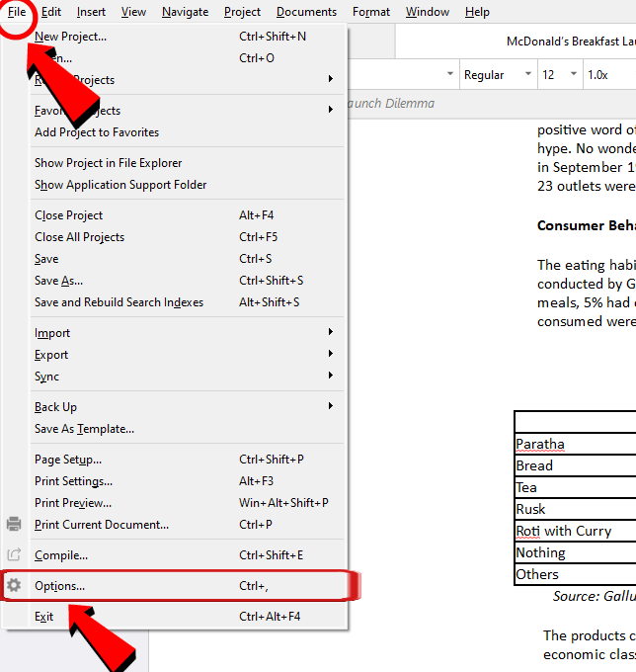Screen dimensions: 636x672
Task: Click the 'aunch Dilemma' header bar title
Action: coord(391,104)
